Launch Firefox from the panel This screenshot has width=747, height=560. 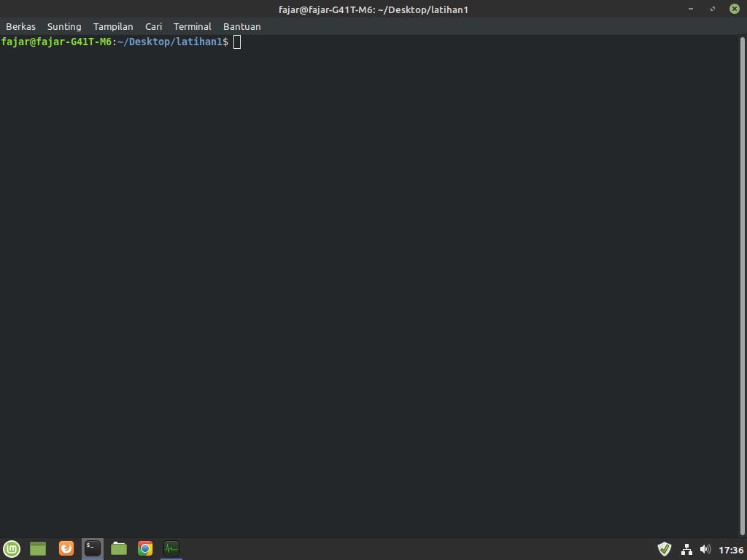66,549
